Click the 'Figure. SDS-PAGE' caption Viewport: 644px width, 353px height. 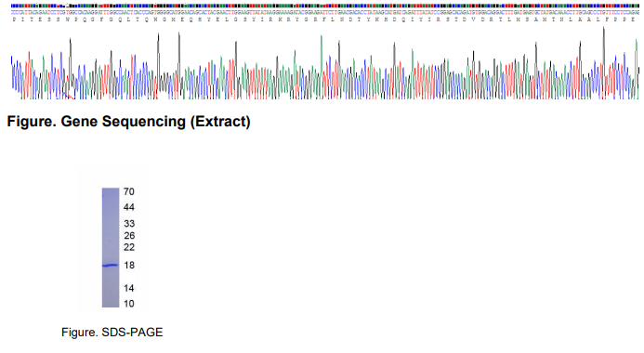112,332
